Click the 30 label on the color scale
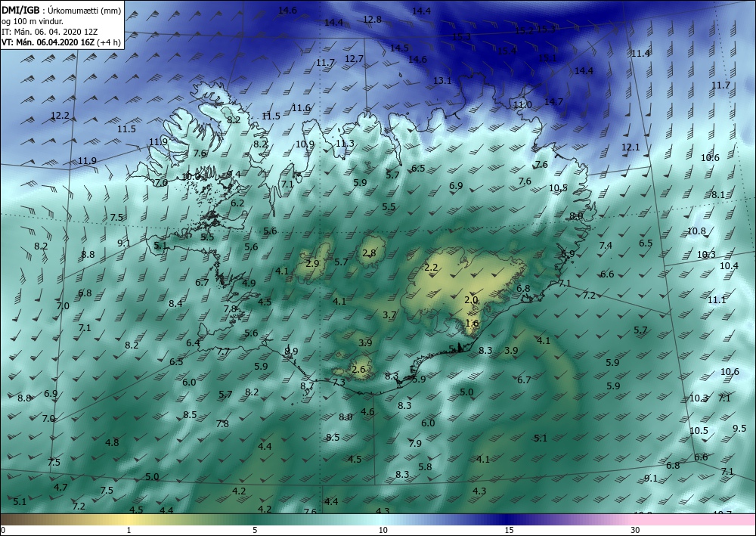Image resolution: width=756 pixels, height=536 pixels. [635, 531]
